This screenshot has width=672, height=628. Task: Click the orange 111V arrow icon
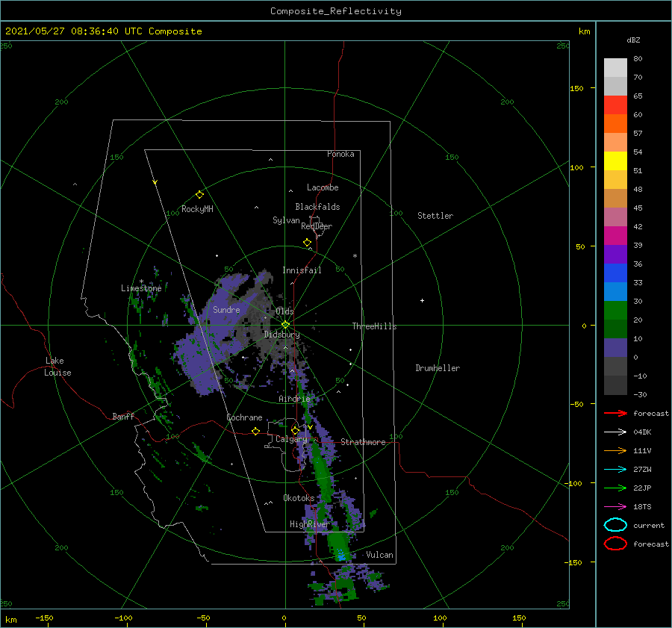tap(615, 450)
